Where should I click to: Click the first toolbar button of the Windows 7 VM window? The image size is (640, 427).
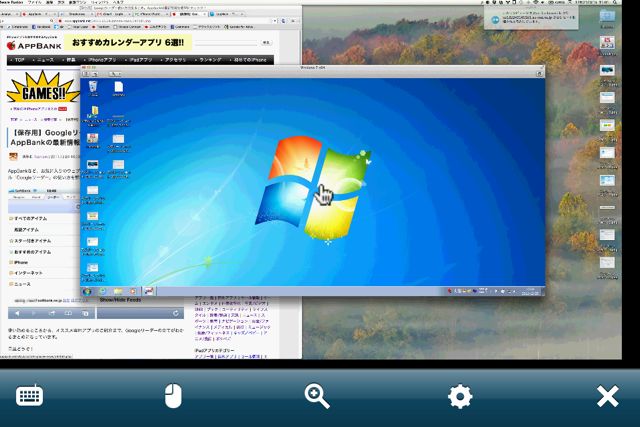pyautogui.click(x=86, y=74)
